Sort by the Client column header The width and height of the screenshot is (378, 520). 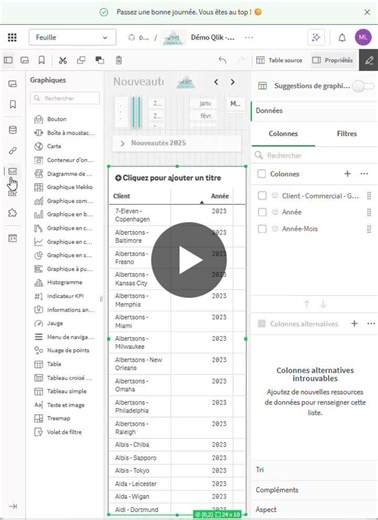point(122,196)
